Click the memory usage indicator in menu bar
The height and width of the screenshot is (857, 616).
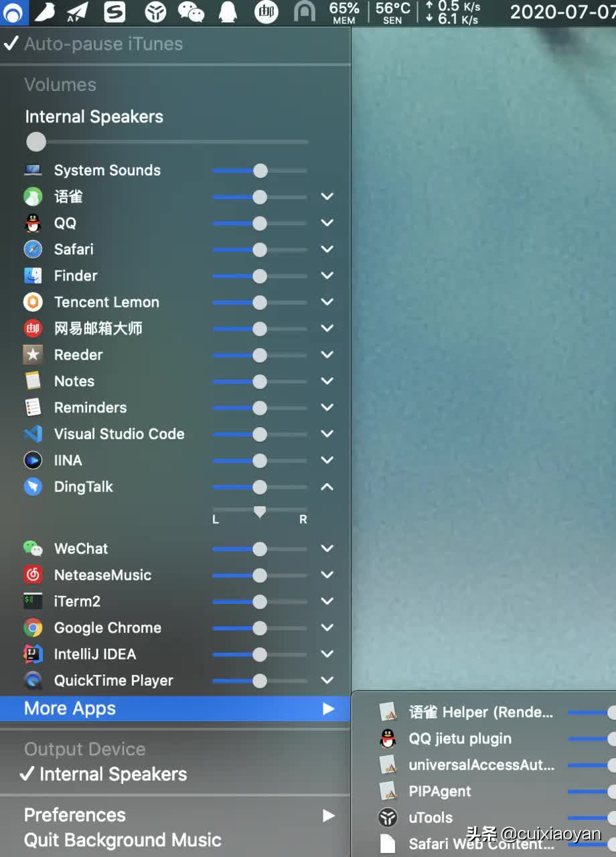pyautogui.click(x=344, y=12)
